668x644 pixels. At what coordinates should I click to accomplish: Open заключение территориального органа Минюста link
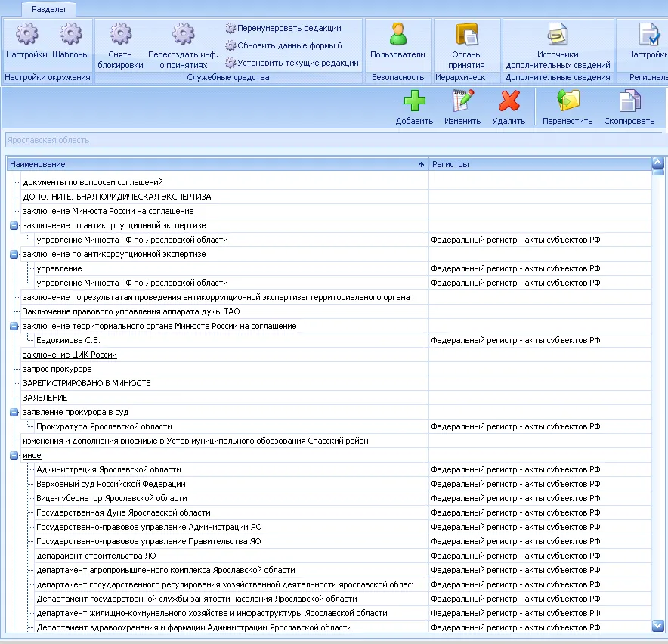click(x=159, y=326)
